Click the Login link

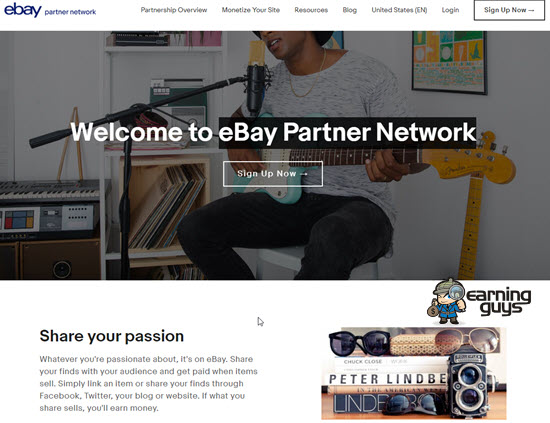(x=450, y=10)
